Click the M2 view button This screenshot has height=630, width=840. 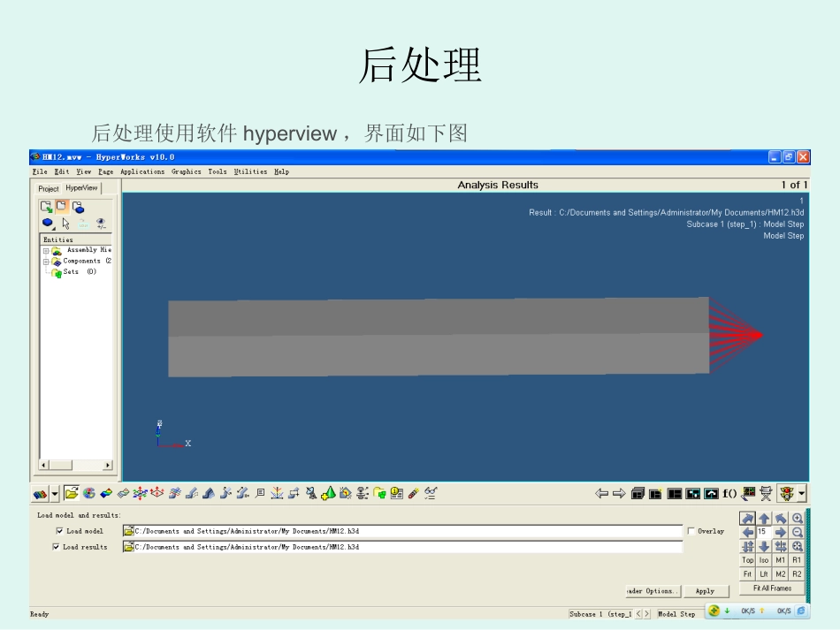(781, 573)
